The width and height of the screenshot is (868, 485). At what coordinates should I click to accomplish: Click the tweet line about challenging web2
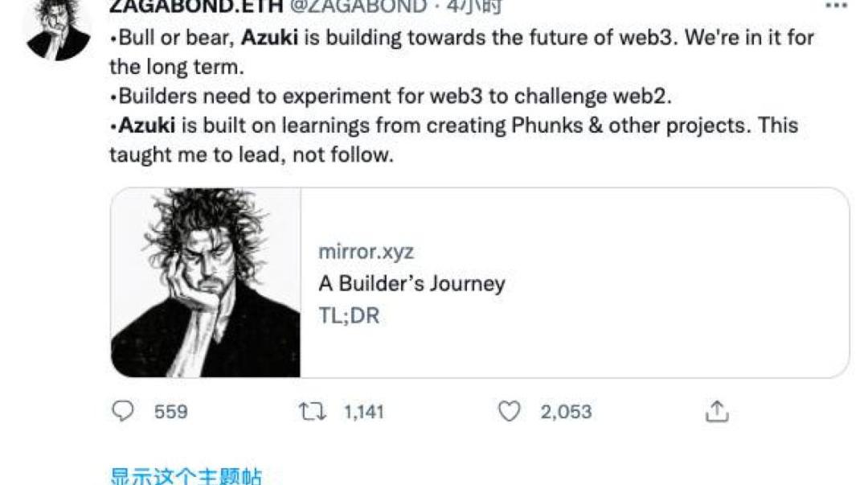[394, 97]
